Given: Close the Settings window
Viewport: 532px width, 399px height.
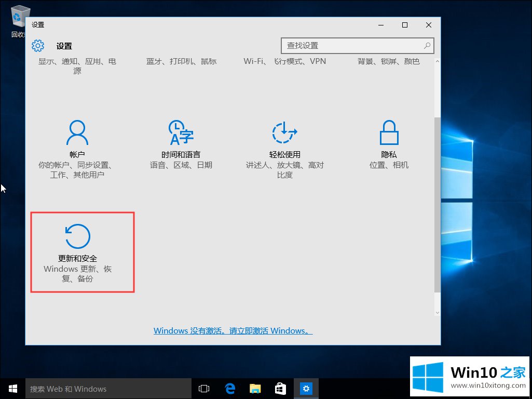Looking at the screenshot, I should (x=429, y=25).
